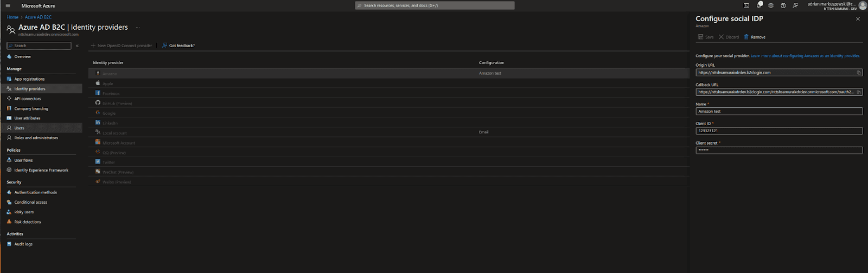
Task: Open the Learn more about configuring Amazon link
Action: (x=805, y=56)
